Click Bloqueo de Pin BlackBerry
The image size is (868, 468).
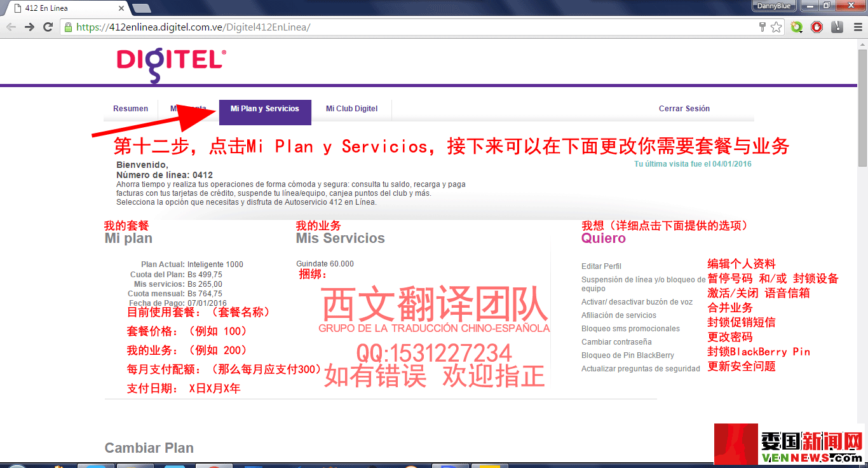point(628,355)
